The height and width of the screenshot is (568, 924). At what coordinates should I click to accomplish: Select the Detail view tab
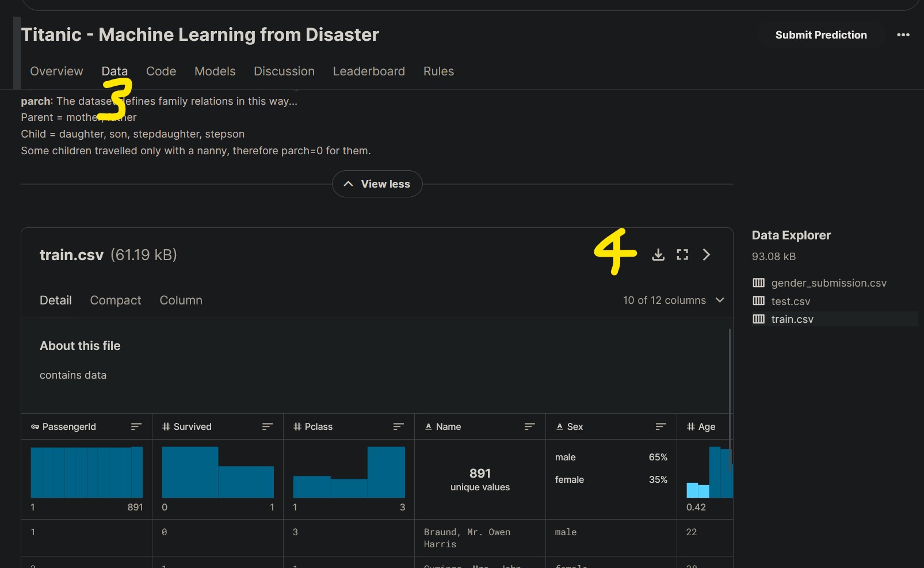pos(56,300)
